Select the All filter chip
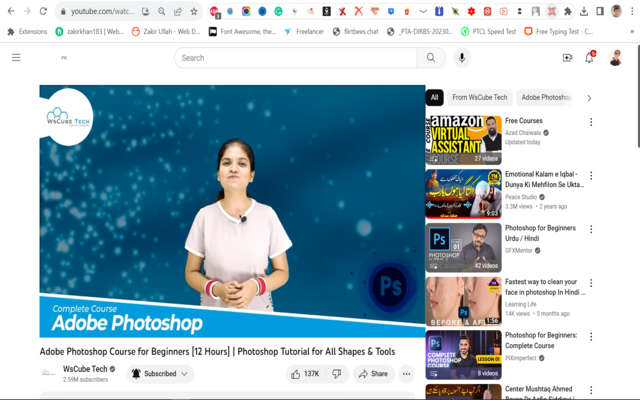 click(x=434, y=98)
